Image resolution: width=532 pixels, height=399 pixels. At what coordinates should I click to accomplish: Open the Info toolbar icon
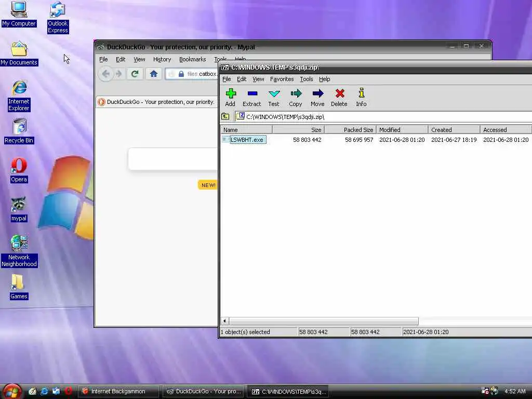pos(362,97)
